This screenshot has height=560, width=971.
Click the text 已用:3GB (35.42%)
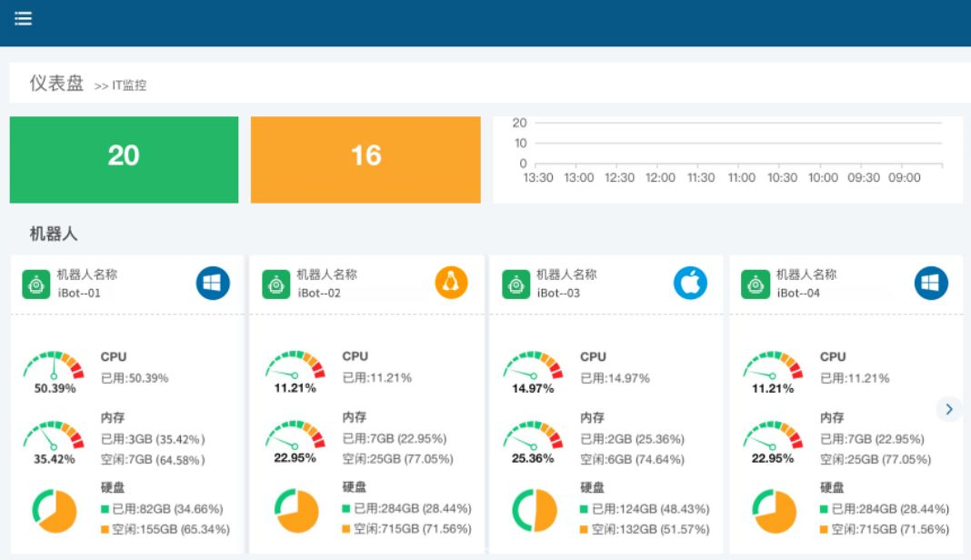(x=153, y=439)
